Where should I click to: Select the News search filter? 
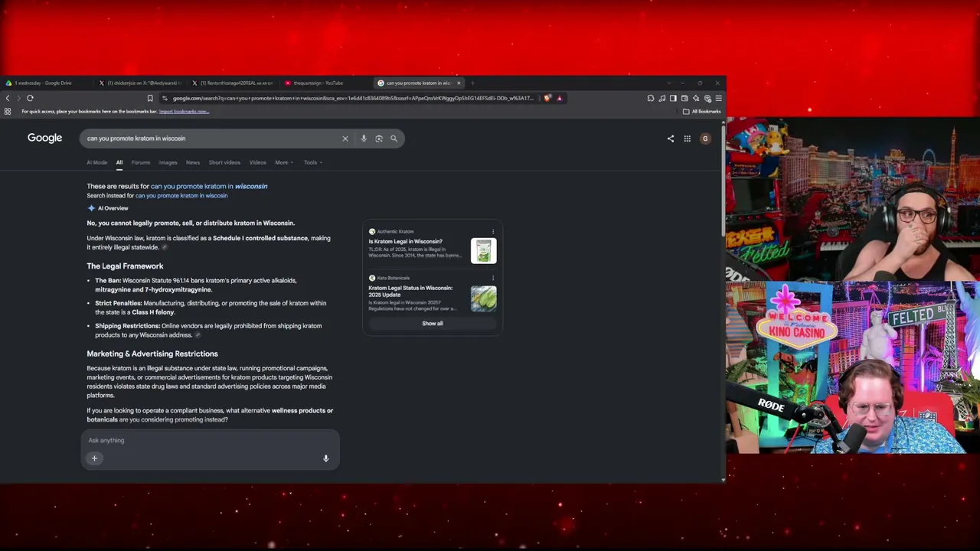coord(193,162)
